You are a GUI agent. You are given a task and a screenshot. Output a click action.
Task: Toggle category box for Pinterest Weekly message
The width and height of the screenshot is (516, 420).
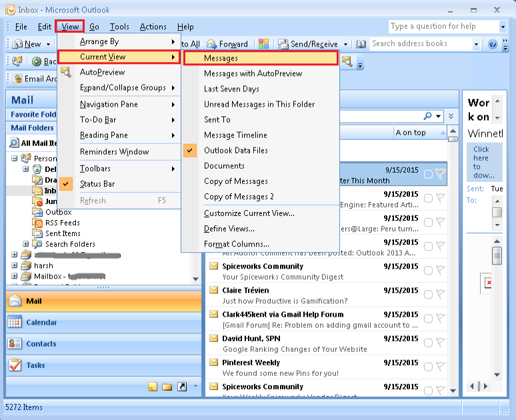click(x=428, y=367)
